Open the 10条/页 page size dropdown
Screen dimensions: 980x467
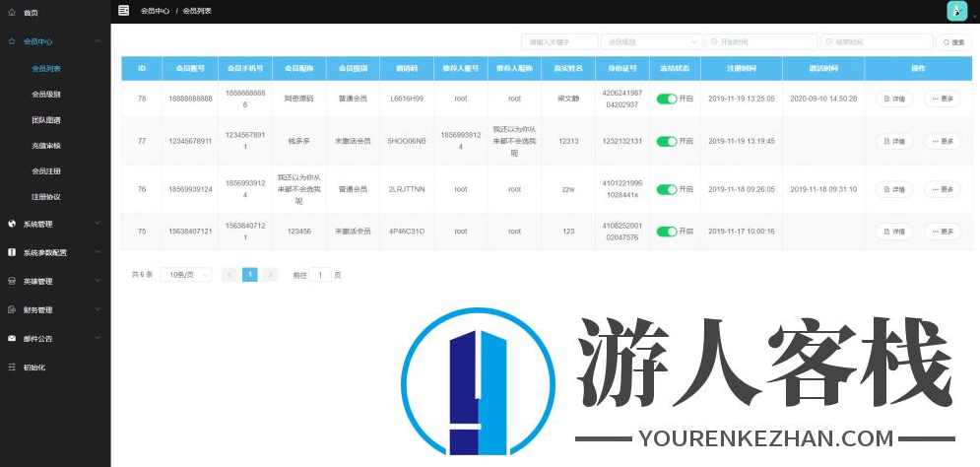pyautogui.click(x=186, y=275)
